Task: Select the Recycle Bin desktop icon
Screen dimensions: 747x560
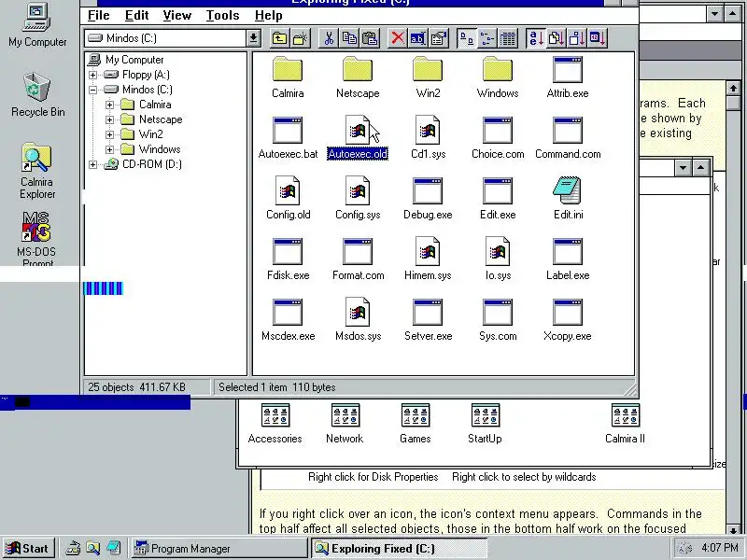Action: [37, 95]
